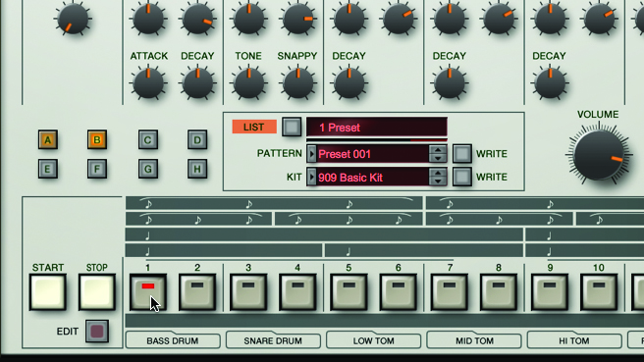Click the mid tom DECAY knob
This screenshot has height=362, width=644.
(x=450, y=83)
